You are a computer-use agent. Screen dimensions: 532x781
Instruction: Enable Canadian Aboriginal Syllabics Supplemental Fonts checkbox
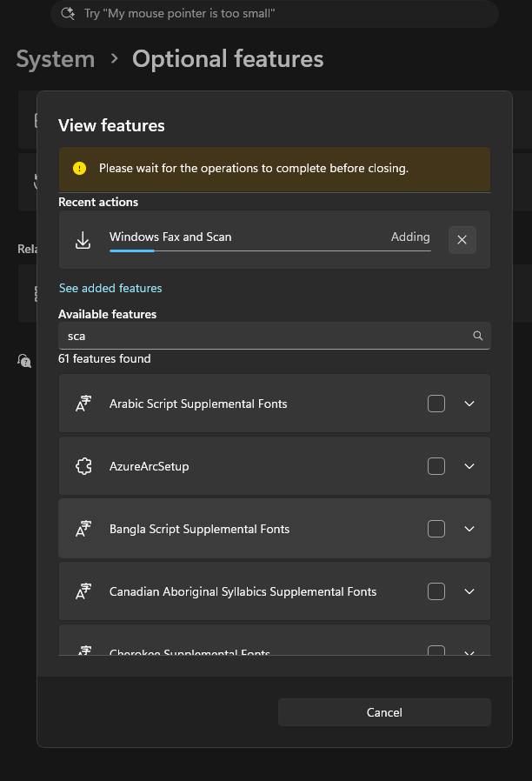(436, 591)
